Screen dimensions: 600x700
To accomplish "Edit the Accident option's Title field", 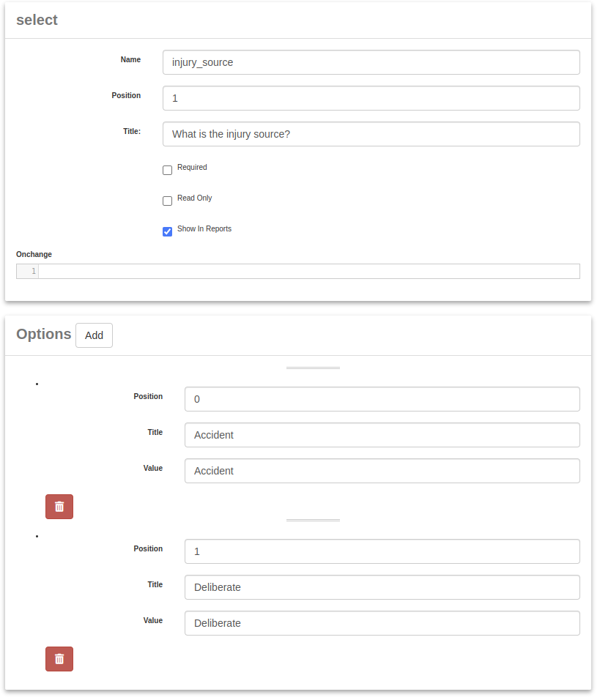I will pyautogui.click(x=382, y=435).
